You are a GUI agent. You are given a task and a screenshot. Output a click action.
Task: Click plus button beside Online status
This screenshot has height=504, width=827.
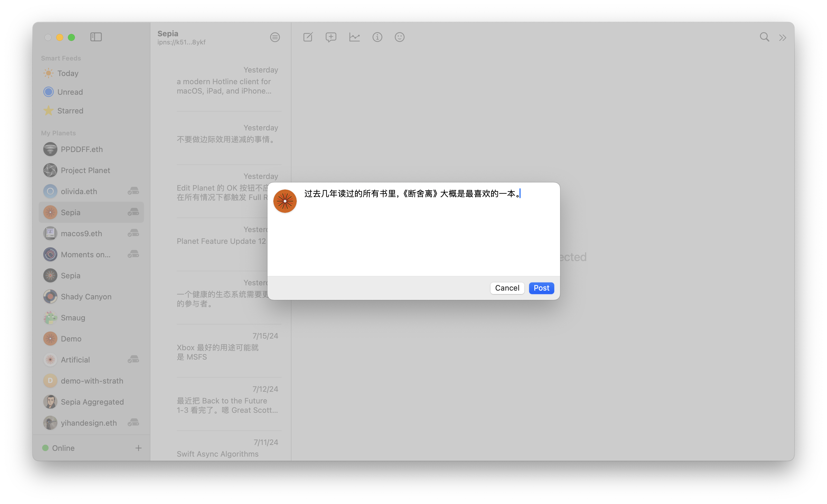pyautogui.click(x=138, y=448)
